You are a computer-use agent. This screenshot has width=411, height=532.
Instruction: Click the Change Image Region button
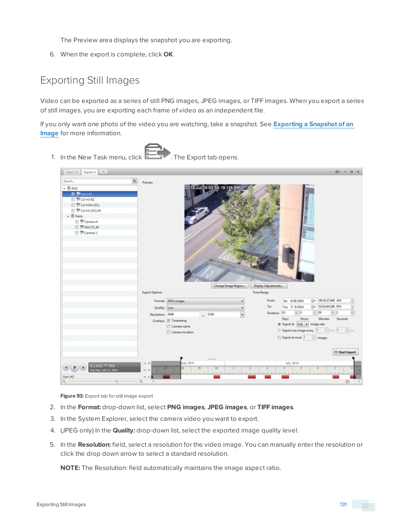(x=230, y=286)
